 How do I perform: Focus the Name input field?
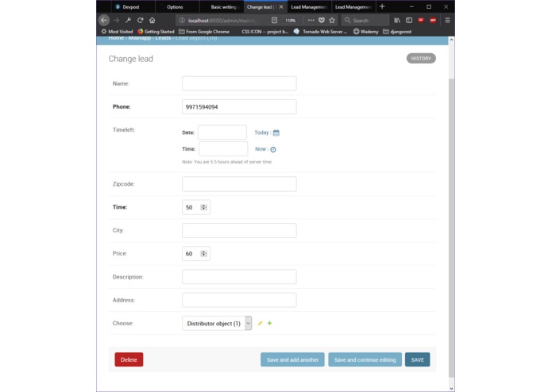(239, 83)
